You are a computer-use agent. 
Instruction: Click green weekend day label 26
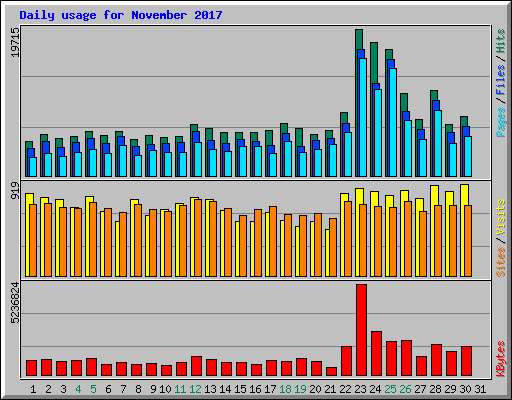[x=405, y=389]
